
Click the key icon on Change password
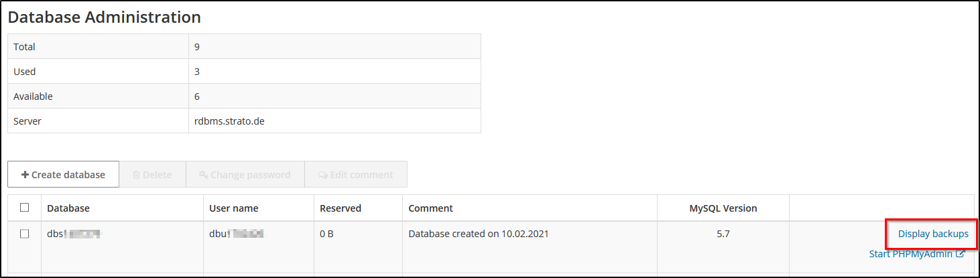coord(204,175)
